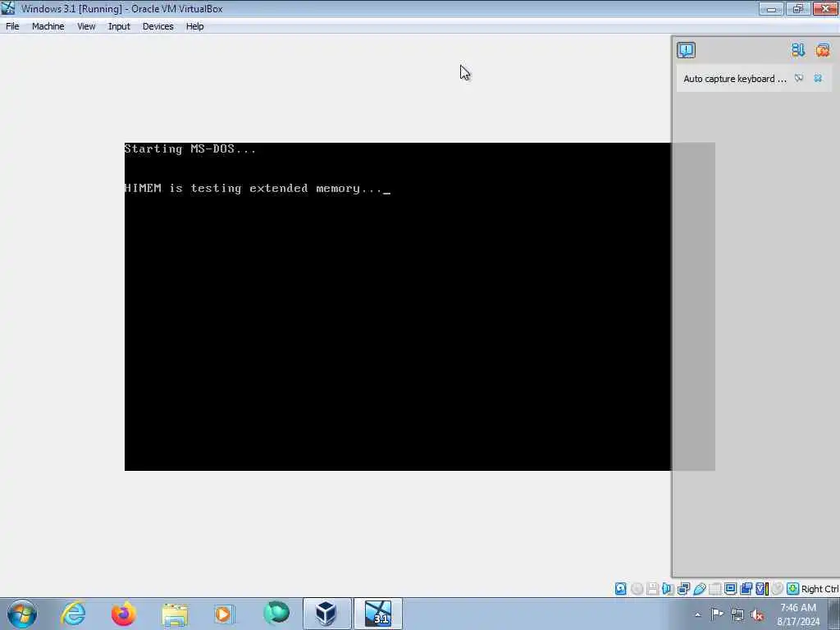Show hidden system tray icons
Viewport: 840px width, 630px height.
(697, 614)
